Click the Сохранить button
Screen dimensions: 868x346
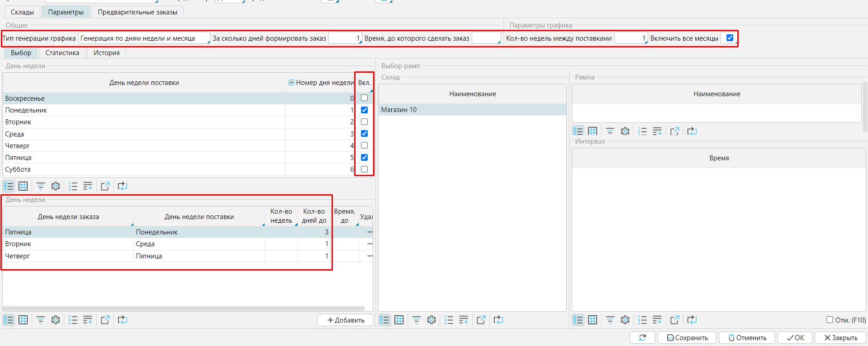(x=687, y=337)
